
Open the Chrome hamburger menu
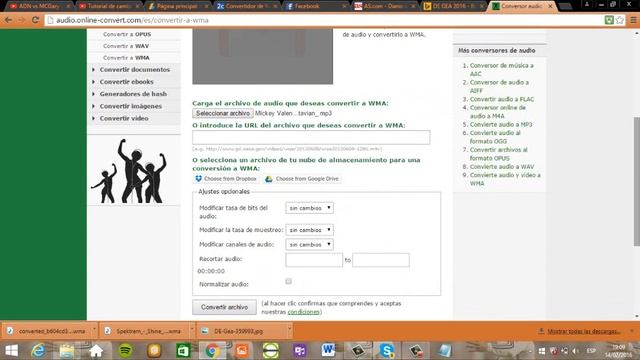(633, 20)
